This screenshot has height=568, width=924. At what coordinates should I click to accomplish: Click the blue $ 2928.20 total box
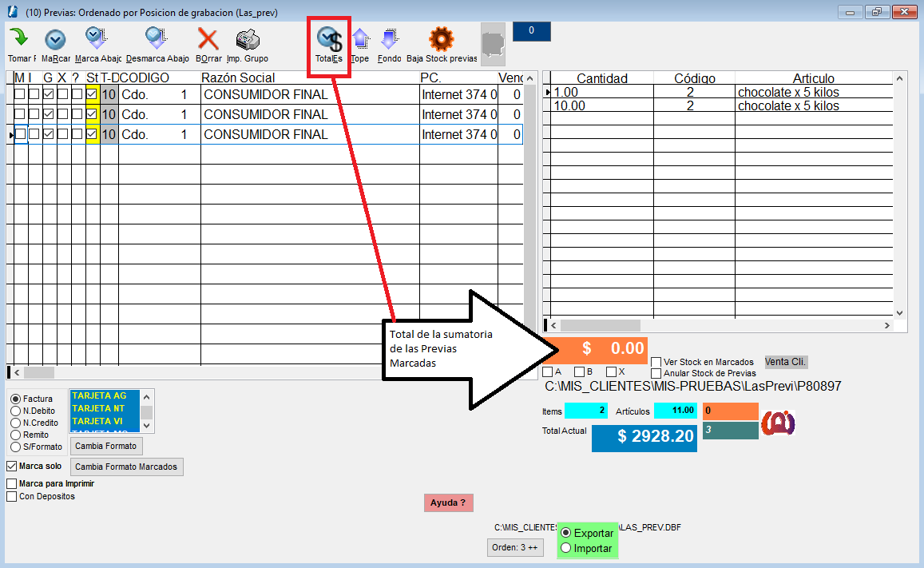(x=644, y=437)
